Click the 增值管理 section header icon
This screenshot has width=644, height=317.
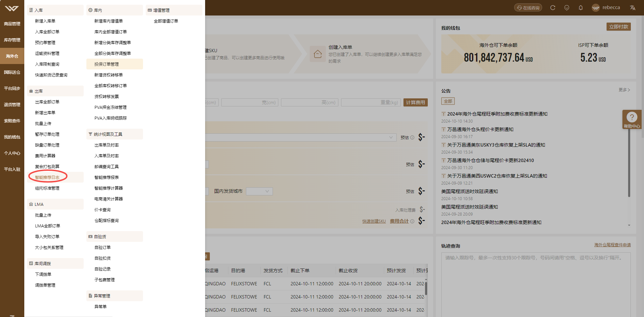150,10
